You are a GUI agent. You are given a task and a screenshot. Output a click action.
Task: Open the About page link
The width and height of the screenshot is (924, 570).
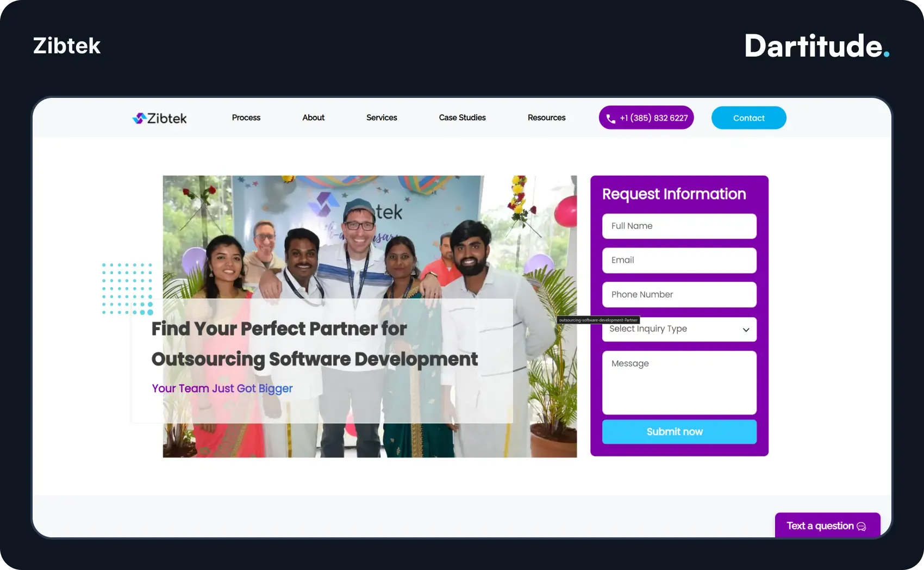pyautogui.click(x=314, y=117)
